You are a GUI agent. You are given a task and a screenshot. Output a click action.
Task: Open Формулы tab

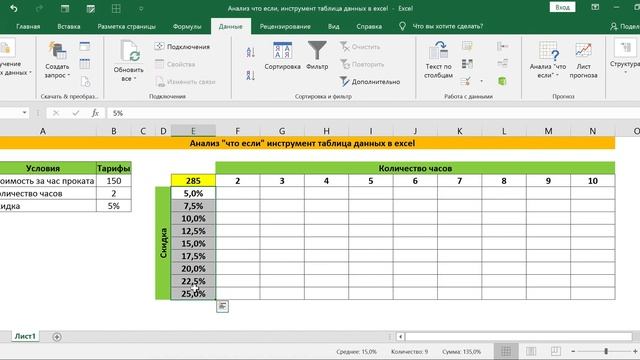click(x=187, y=27)
